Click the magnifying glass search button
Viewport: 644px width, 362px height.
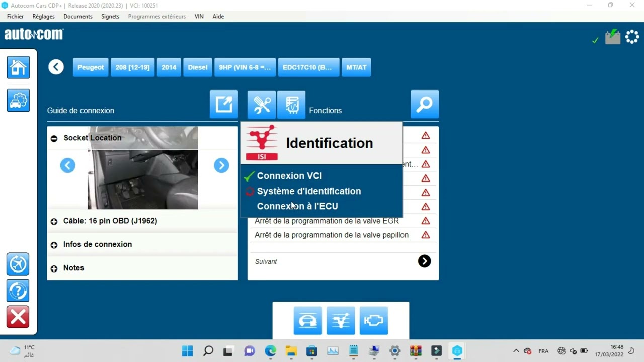click(425, 104)
